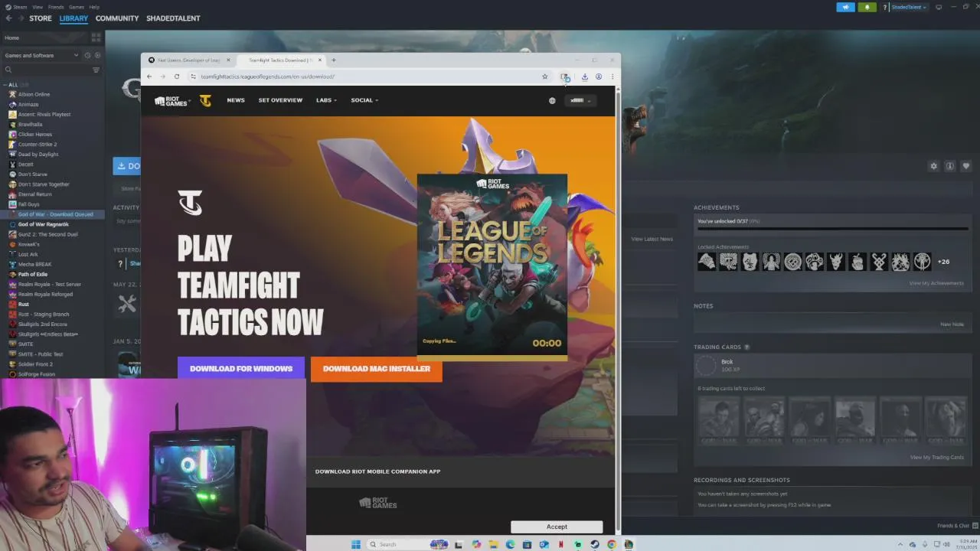This screenshot has height=551, width=980.
Task: Click the Chrome address bar URL
Action: click(x=268, y=77)
